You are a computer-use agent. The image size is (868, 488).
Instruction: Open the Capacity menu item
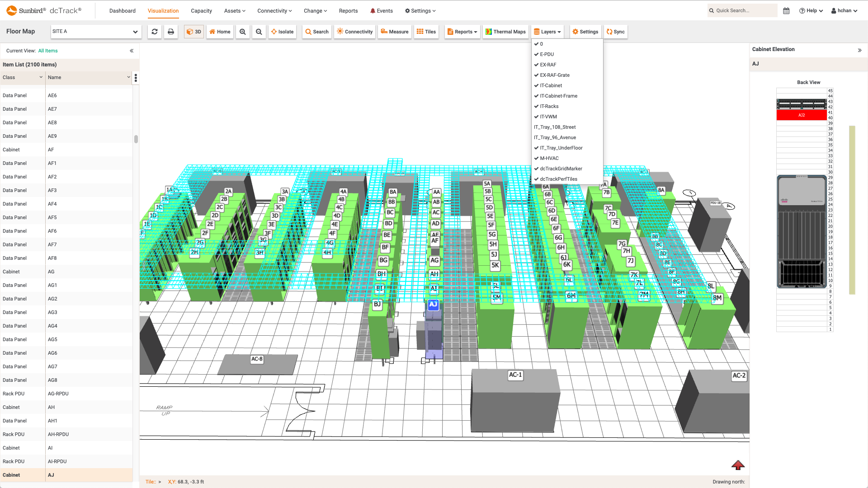(x=201, y=11)
